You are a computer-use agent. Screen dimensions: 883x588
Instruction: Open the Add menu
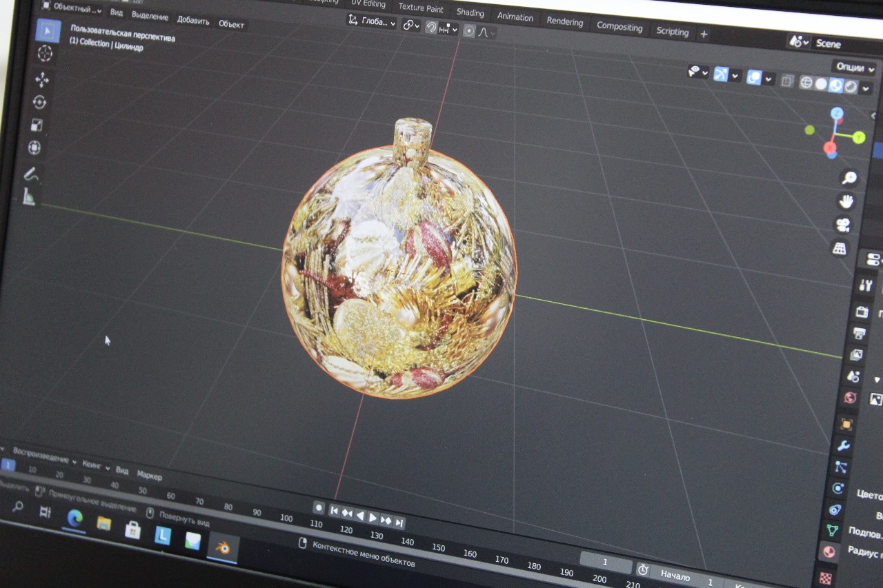pyautogui.click(x=193, y=20)
